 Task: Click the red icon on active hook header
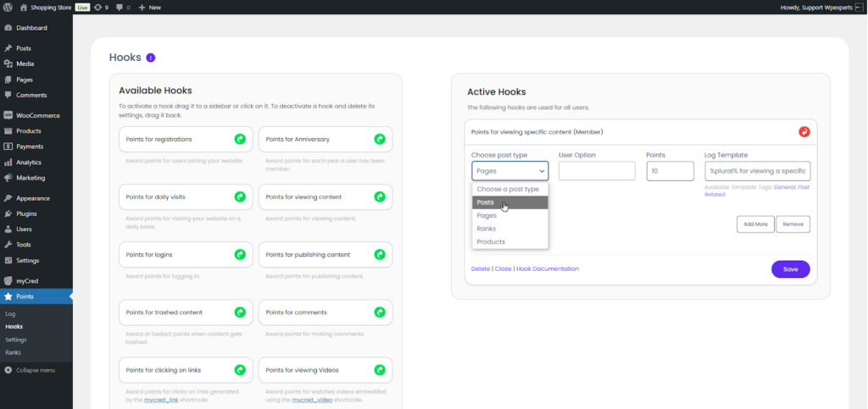tap(804, 132)
